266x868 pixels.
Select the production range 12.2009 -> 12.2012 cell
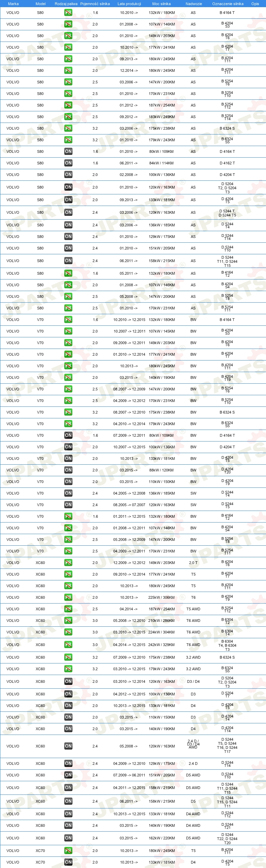point(129,563)
